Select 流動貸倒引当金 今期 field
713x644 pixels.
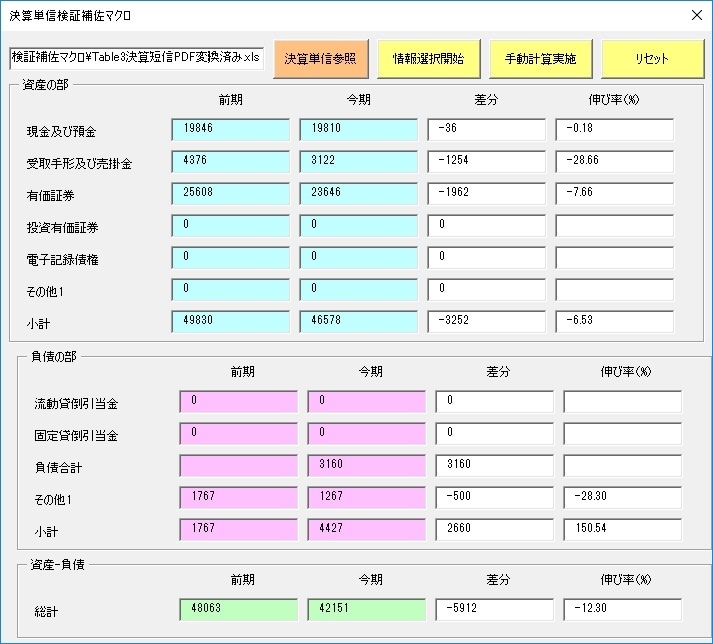(x=367, y=402)
